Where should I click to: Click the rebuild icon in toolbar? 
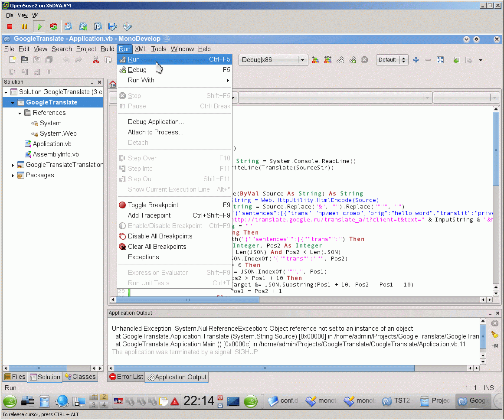pos(328,60)
